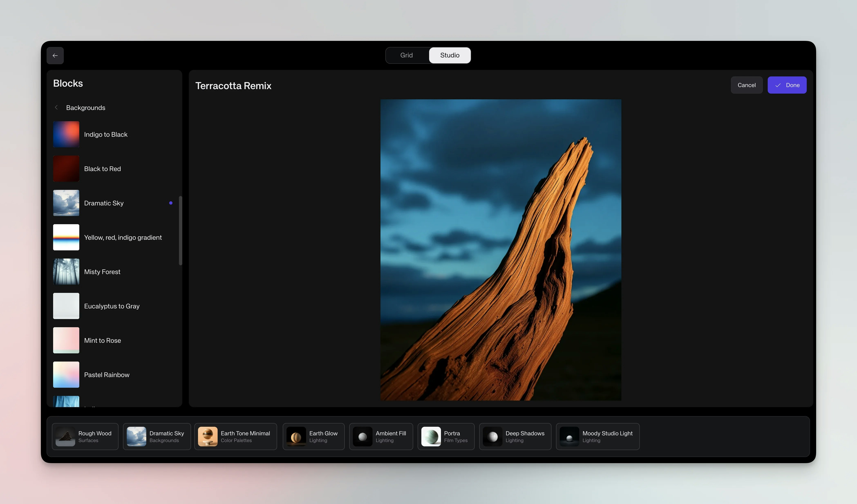Click the Rough Wood block thumbnail icon
The height and width of the screenshot is (504, 857).
pyautogui.click(x=65, y=436)
